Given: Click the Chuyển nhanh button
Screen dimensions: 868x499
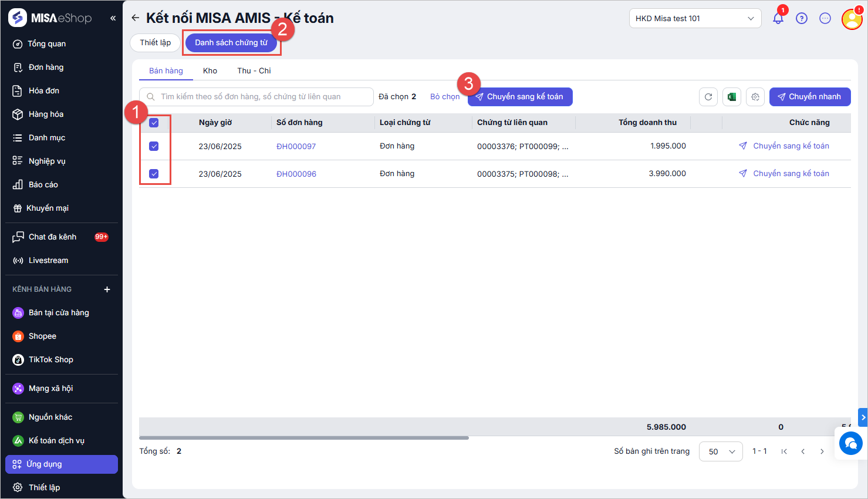Looking at the screenshot, I should 809,97.
